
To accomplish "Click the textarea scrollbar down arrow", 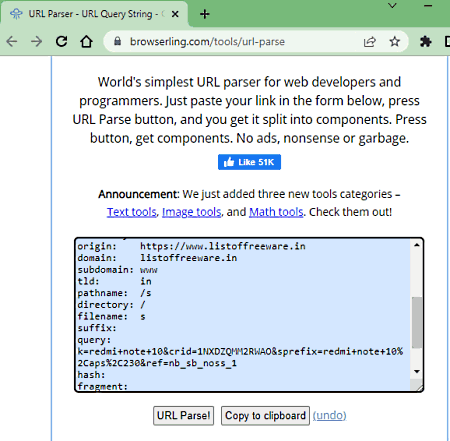I will (417, 371).
